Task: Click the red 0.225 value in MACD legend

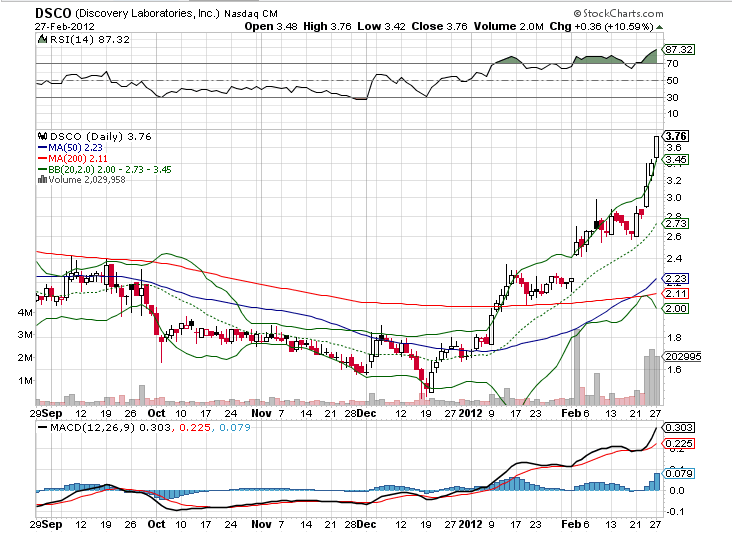Action: [x=195, y=427]
